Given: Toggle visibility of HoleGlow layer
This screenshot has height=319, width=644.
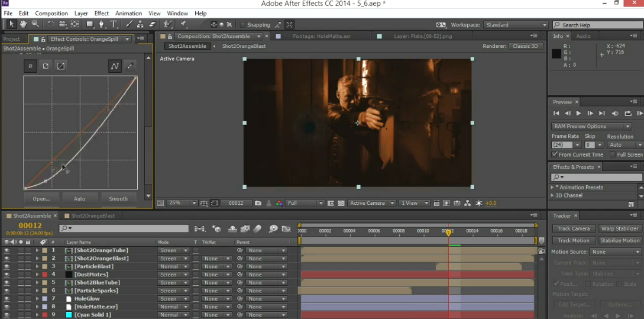Looking at the screenshot, I should point(7,299).
